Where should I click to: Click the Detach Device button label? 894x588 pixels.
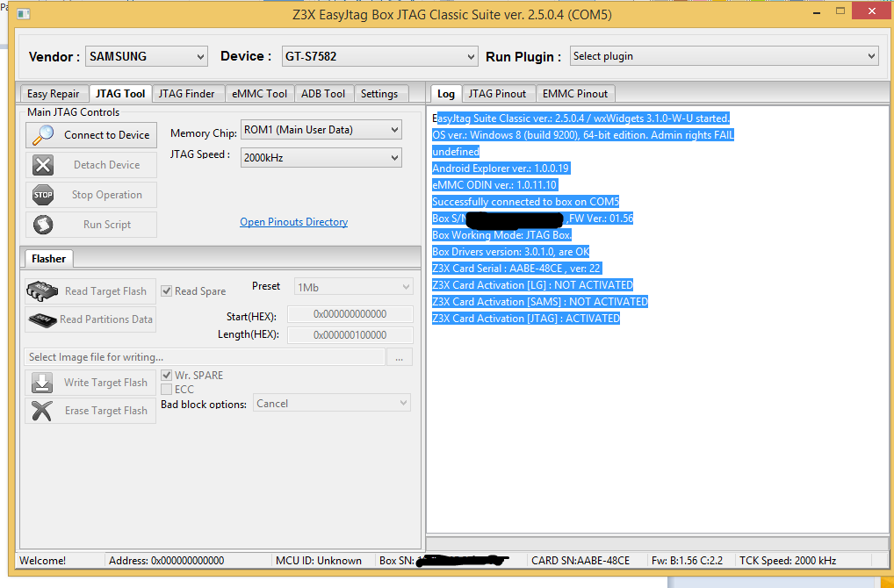[106, 165]
